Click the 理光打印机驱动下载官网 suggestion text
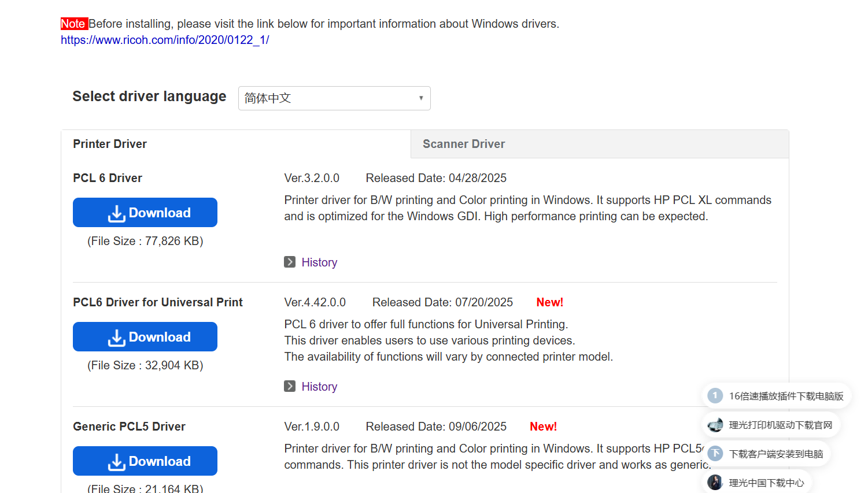 click(780, 425)
